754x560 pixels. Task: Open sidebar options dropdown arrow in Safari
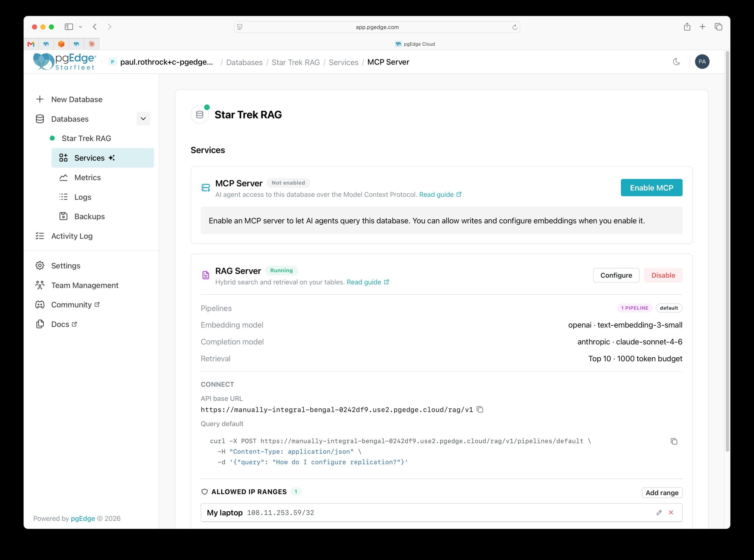[80, 27]
